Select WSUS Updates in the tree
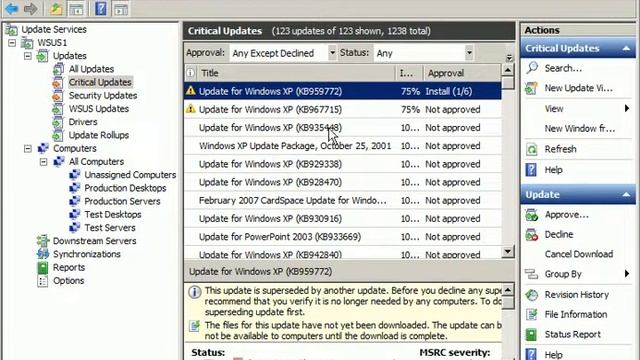This screenshot has width=640, height=360. (98, 109)
